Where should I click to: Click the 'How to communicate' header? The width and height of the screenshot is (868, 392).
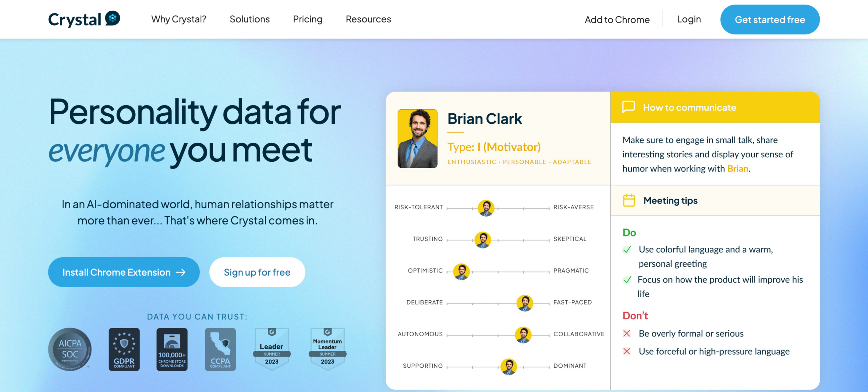pyautogui.click(x=689, y=107)
